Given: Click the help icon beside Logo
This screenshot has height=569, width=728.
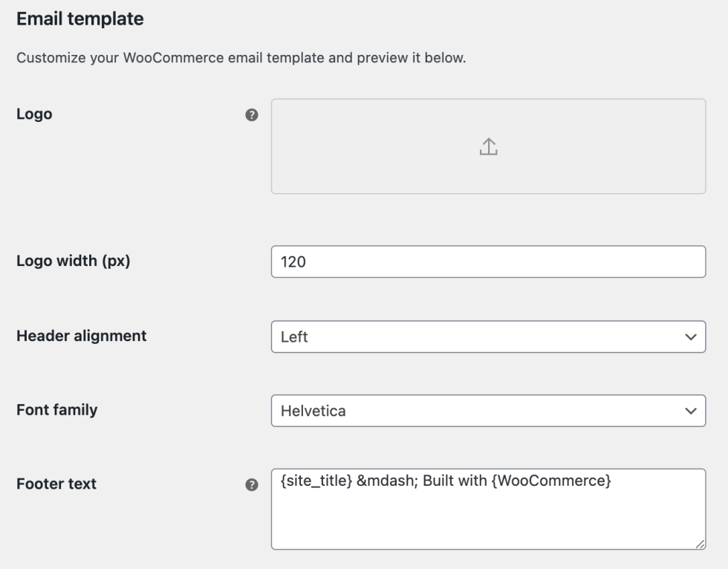Looking at the screenshot, I should (x=253, y=115).
